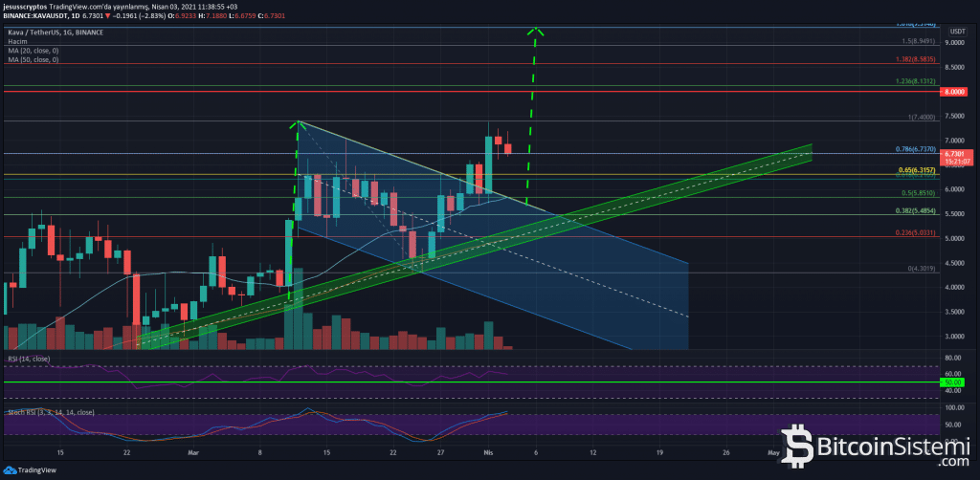Click the 4.0000 price axis value
This screenshot has height=480, width=980.
[x=954, y=287]
